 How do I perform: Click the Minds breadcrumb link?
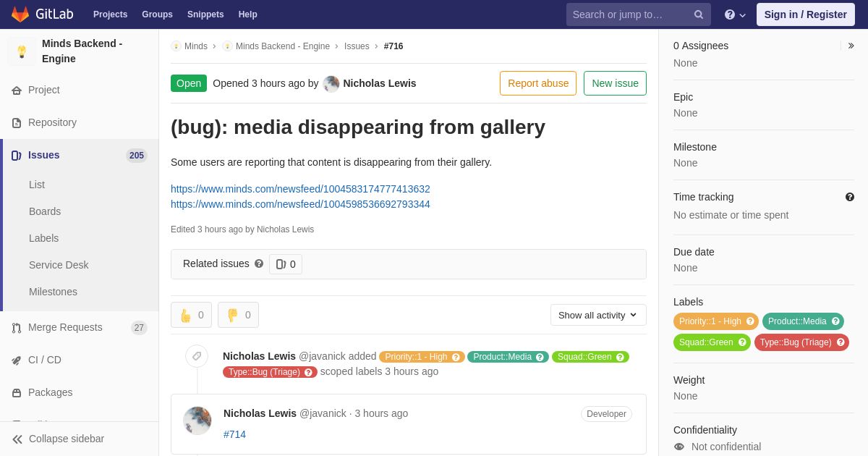point(196,46)
